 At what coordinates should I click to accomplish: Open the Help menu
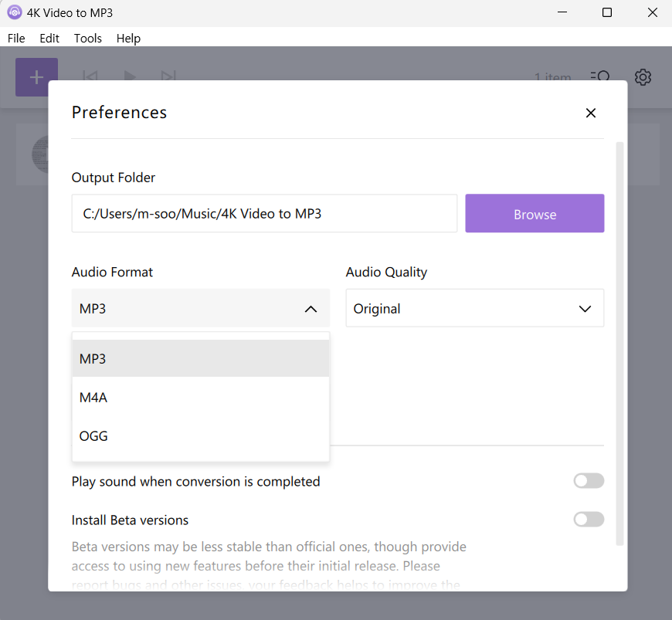pyautogui.click(x=128, y=38)
